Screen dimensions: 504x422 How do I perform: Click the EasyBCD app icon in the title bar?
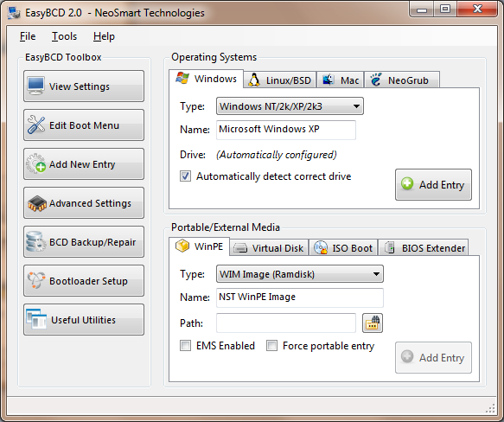point(14,13)
